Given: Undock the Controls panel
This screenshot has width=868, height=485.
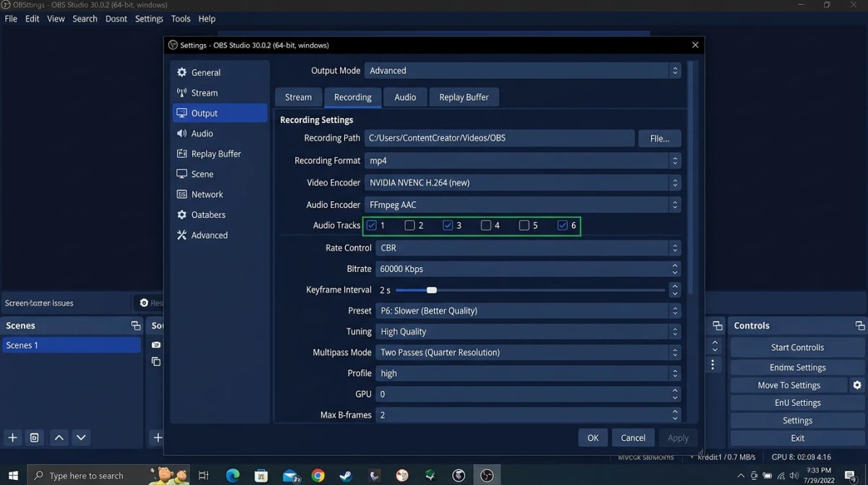Looking at the screenshot, I should 859,326.
